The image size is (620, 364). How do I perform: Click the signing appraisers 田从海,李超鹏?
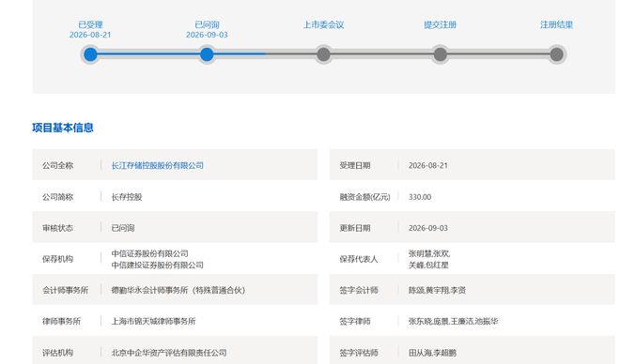(x=432, y=353)
